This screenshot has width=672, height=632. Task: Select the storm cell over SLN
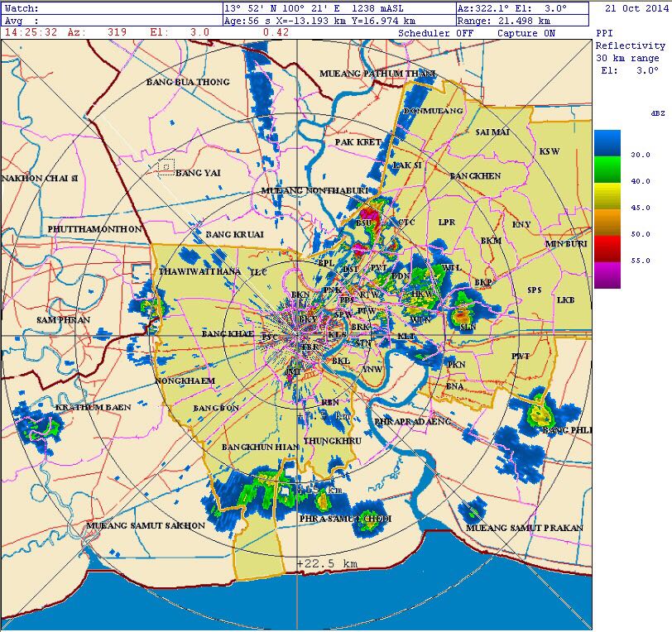(x=462, y=315)
